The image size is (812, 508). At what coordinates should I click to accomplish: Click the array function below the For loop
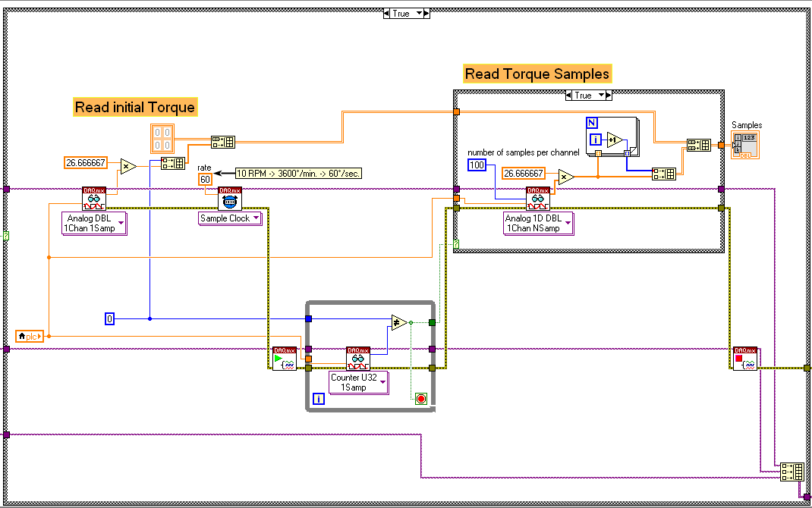pos(664,174)
